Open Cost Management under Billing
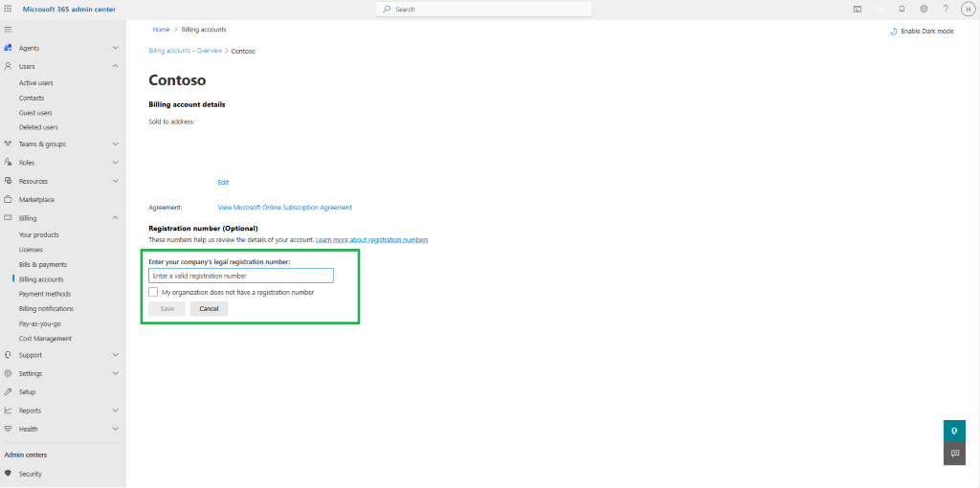The width and height of the screenshot is (980, 488). coord(45,339)
